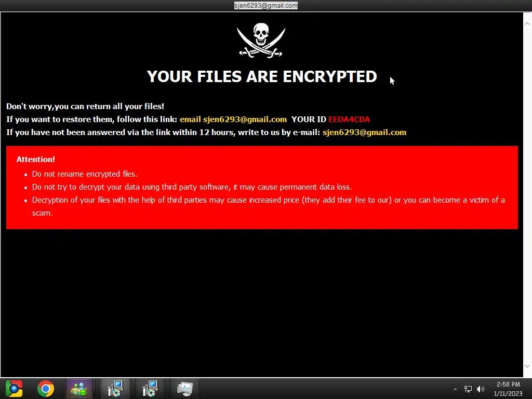Click the window title sjen6293@gmail.com
Screen dimensions: 532x399
266,5
